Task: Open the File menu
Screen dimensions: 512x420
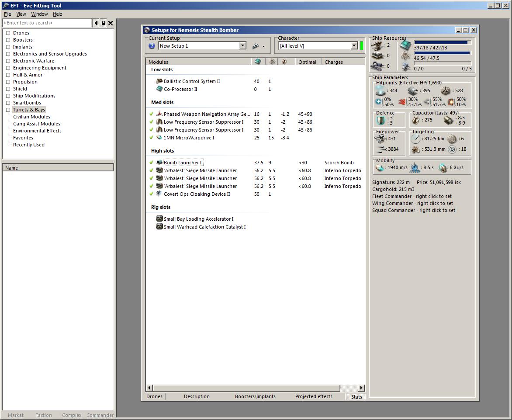Action: (7, 14)
